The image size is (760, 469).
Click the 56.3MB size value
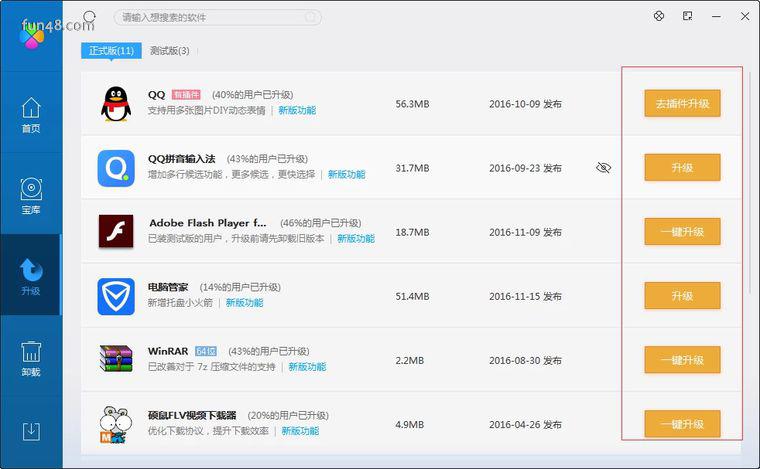pyautogui.click(x=412, y=104)
